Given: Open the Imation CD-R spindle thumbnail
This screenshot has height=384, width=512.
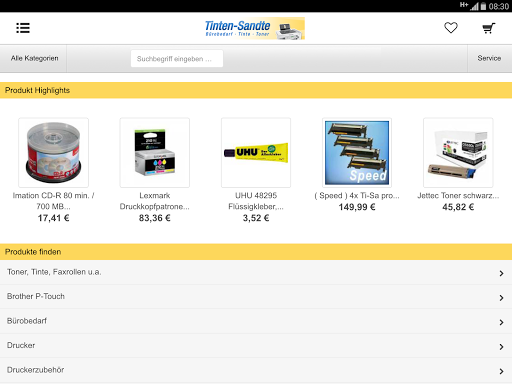Looking at the screenshot, I should 54,152.
